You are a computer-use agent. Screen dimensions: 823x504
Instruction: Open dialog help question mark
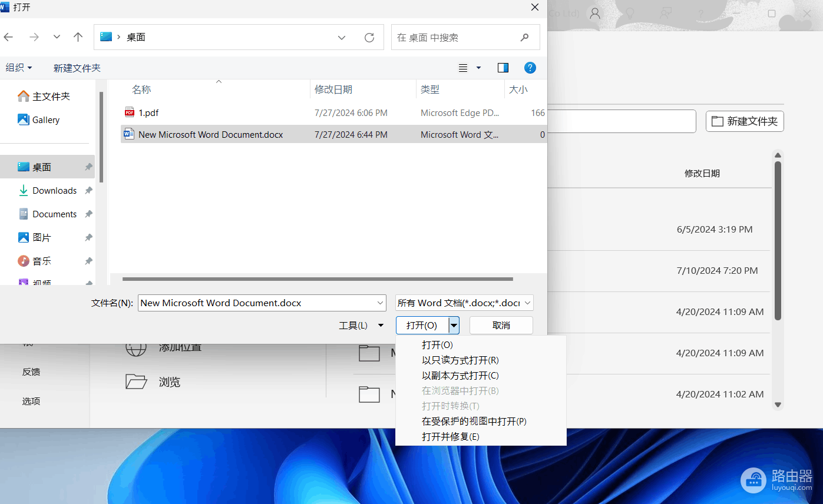pos(530,68)
